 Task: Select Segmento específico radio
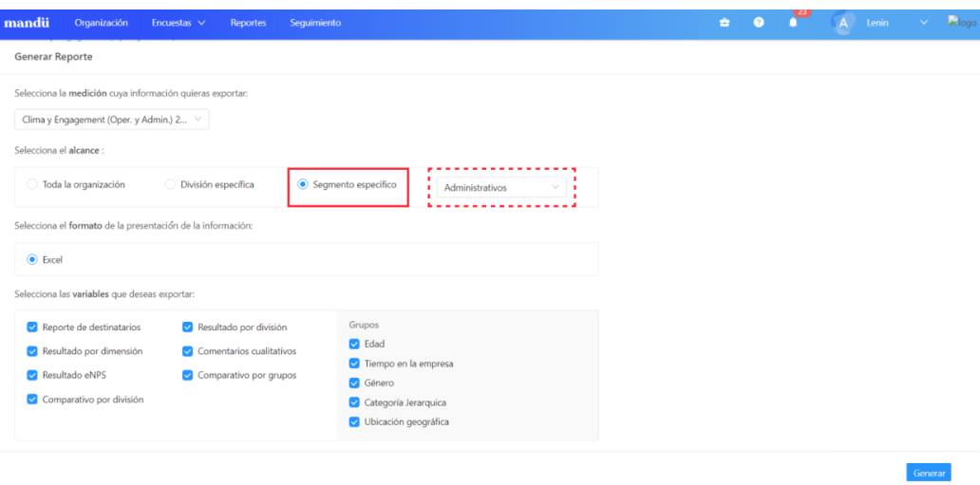303,185
